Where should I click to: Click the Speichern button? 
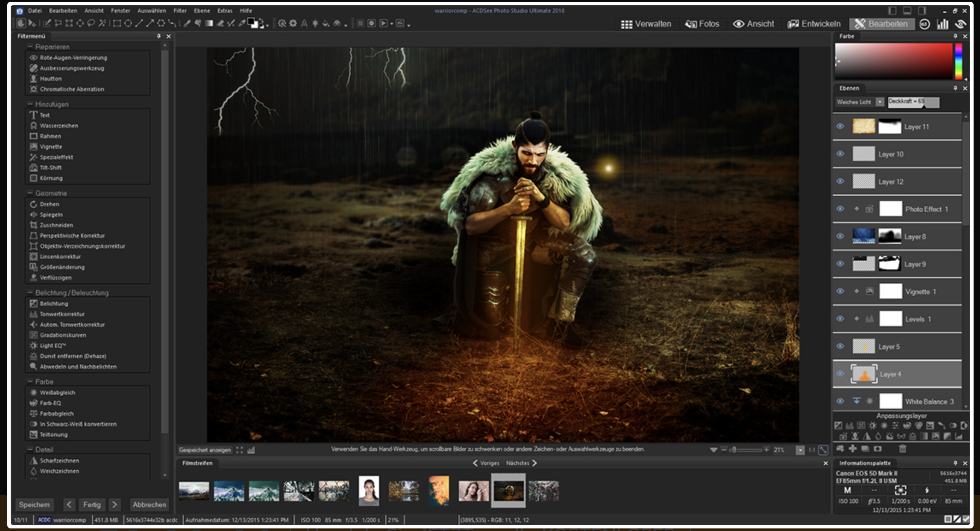34,504
